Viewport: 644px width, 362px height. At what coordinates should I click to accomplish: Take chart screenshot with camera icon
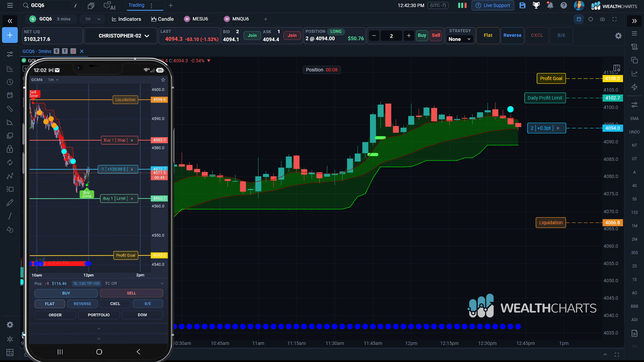602,19
